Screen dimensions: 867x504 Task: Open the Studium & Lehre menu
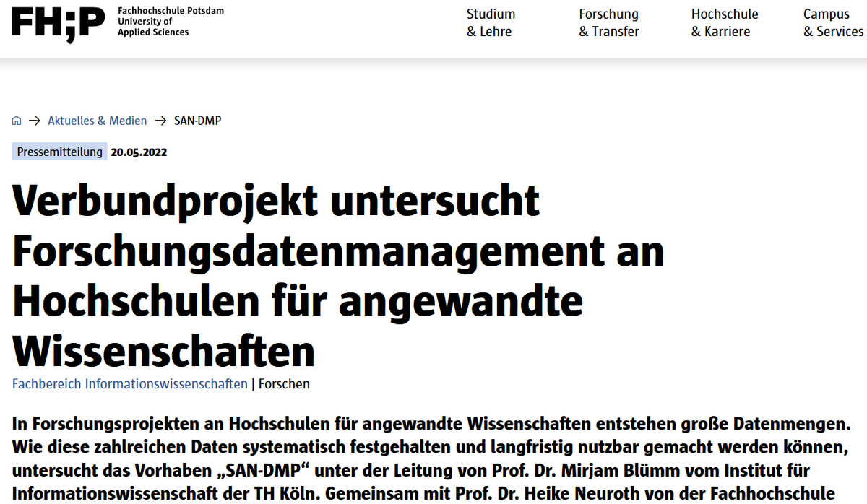click(x=491, y=22)
